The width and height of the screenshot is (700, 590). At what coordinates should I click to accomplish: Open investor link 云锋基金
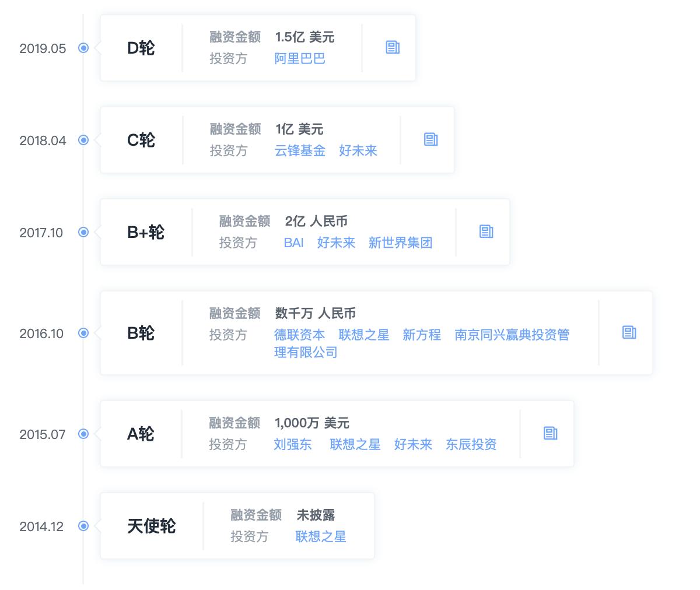click(x=300, y=151)
